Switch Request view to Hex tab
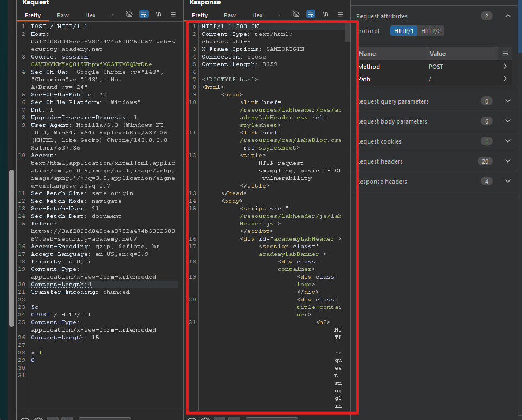 90,15
